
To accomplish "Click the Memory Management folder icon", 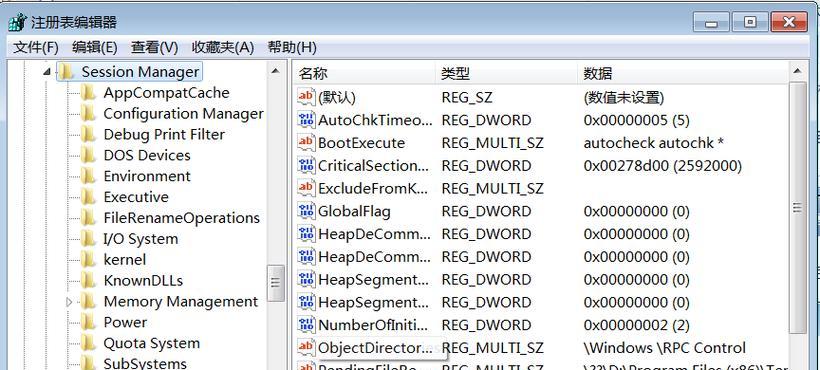I will pyautogui.click(x=88, y=302).
